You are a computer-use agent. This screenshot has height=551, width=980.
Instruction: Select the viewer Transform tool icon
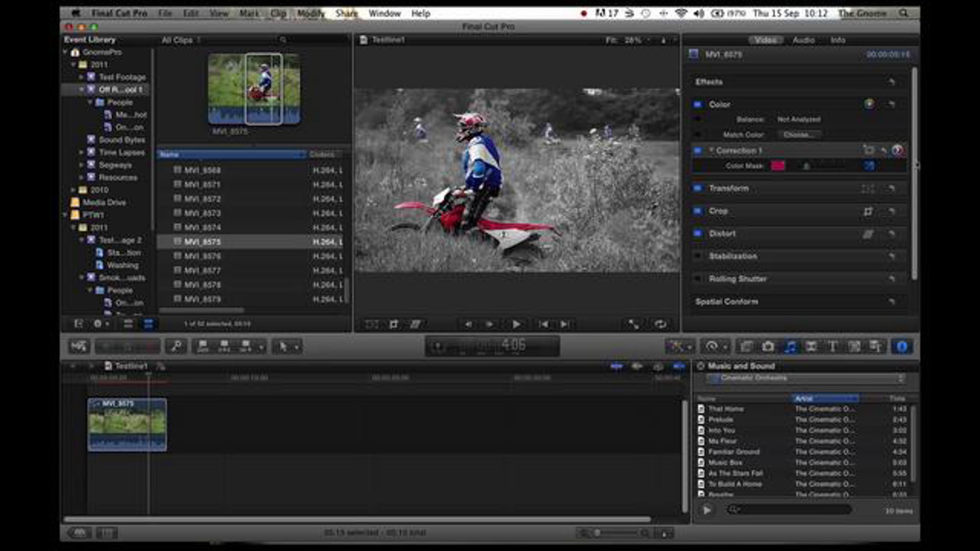click(x=372, y=324)
